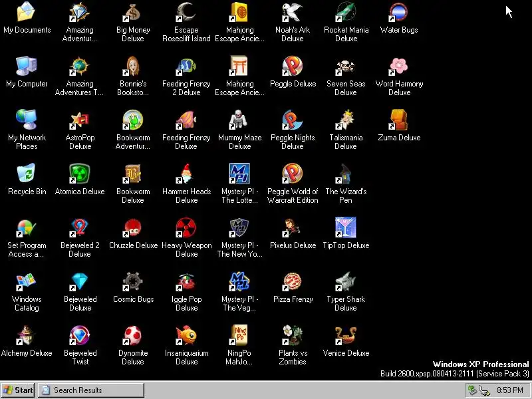Image resolution: width=532 pixels, height=399 pixels.
Task: Click the My Network Places icon
Action: pyautogui.click(x=27, y=120)
